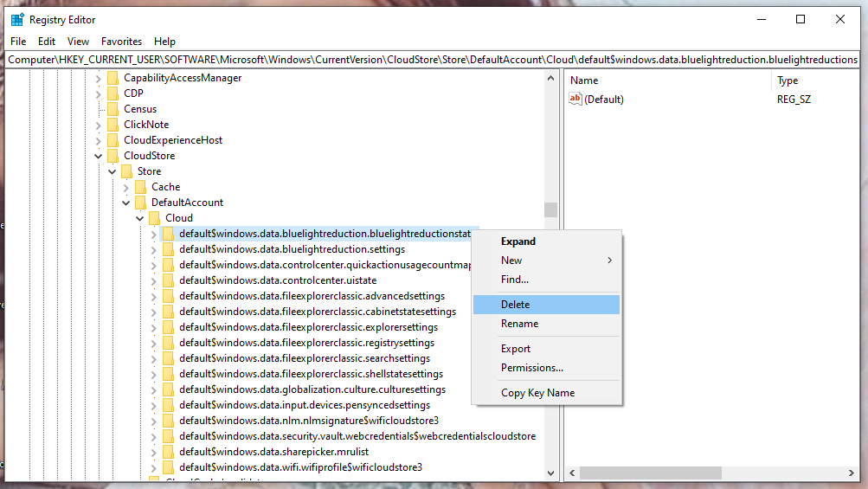Expand the CloudExperienceHost key
Screen dimensions: 868x489
coord(99,141)
